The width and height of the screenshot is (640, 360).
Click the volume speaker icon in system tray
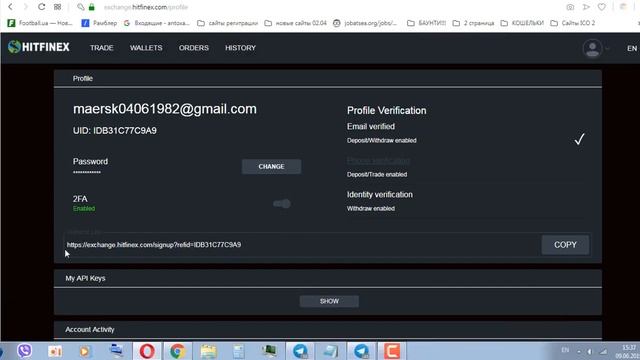coord(590,351)
